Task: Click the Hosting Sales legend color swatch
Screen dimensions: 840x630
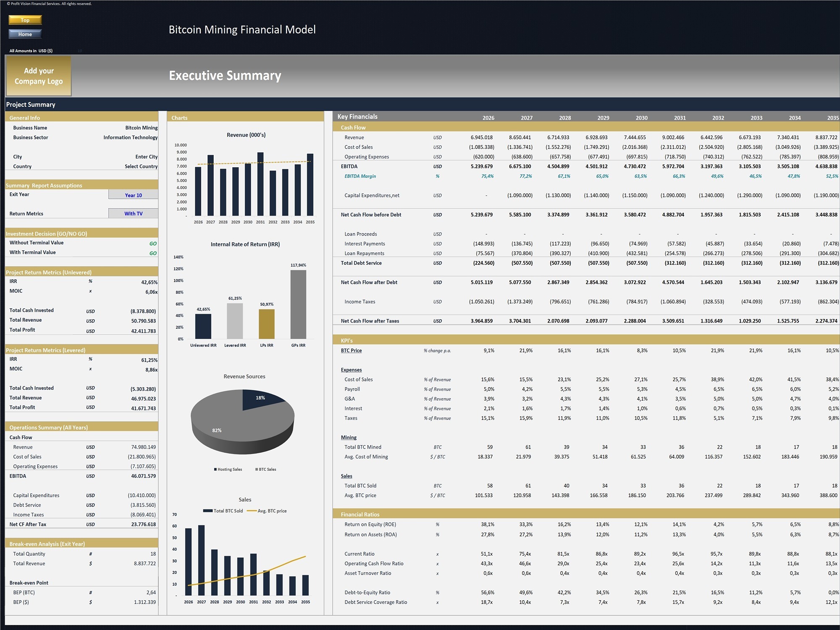Action: pyautogui.click(x=215, y=469)
